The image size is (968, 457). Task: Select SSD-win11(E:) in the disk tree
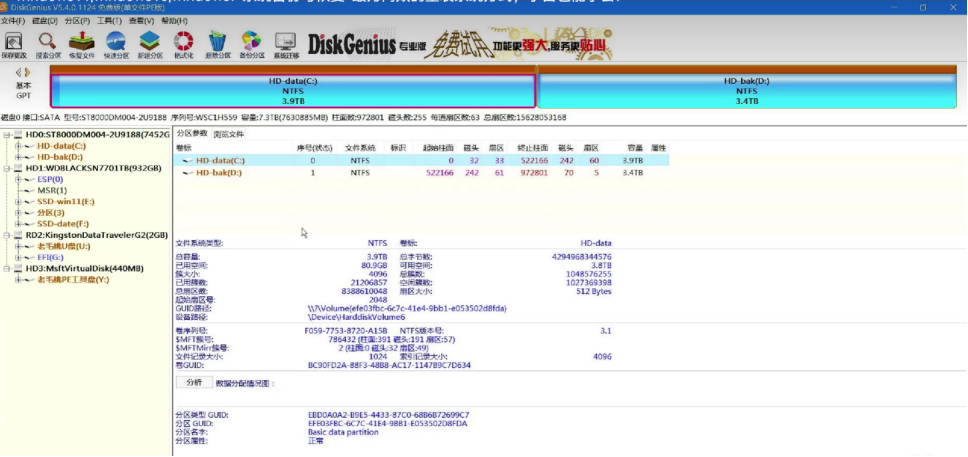(x=65, y=201)
